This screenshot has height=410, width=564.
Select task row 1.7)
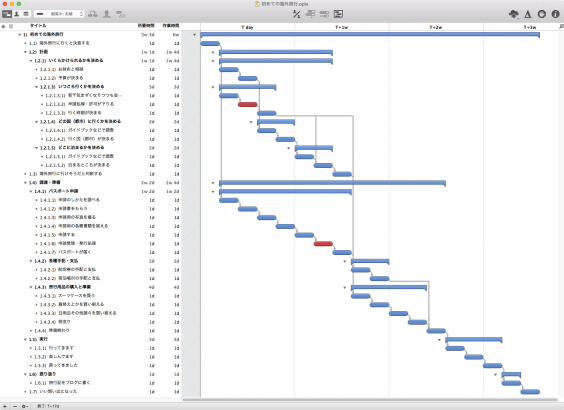(91, 392)
